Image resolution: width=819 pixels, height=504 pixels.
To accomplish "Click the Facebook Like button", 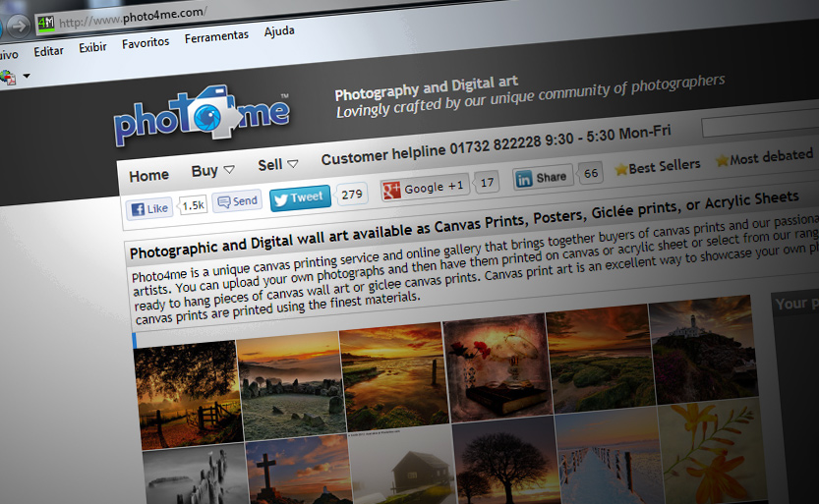I will tap(149, 209).
